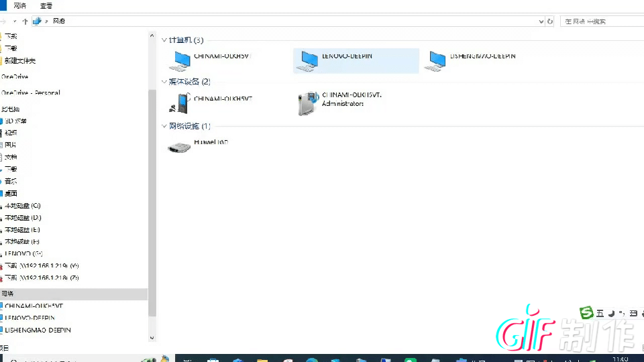
Task: Click the Sogou input method S icon
Action: point(586,313)
